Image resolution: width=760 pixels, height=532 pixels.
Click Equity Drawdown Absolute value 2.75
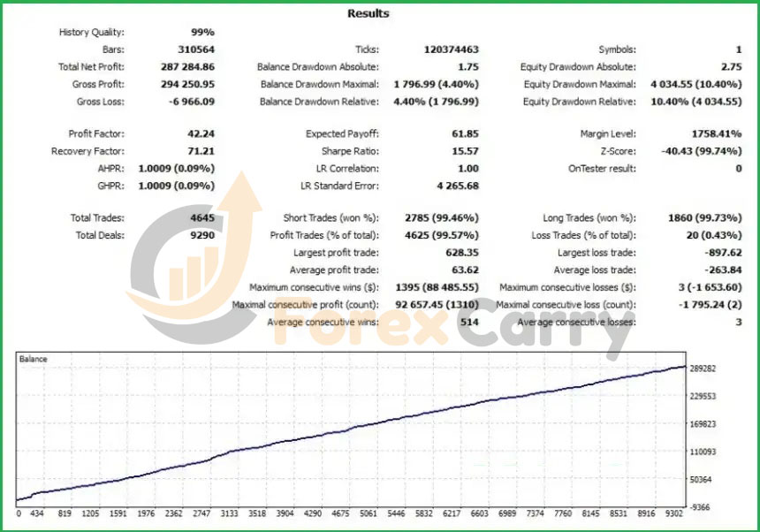point(732,67)
